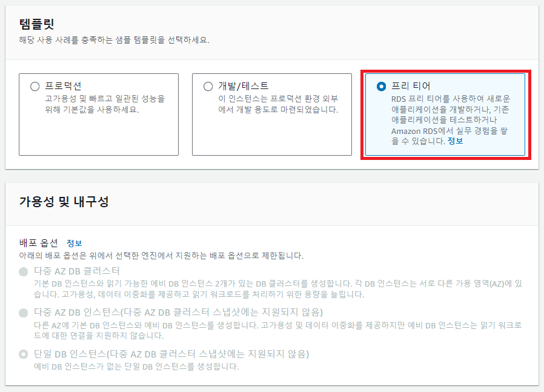Open the 정보 link in 프리 티어 card

coord(455,141)
